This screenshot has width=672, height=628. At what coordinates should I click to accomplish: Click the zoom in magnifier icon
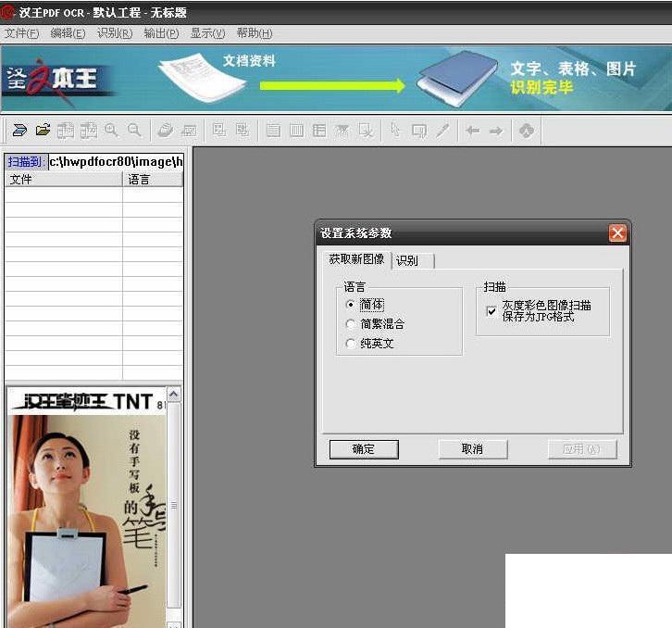(x=112, y=130)
